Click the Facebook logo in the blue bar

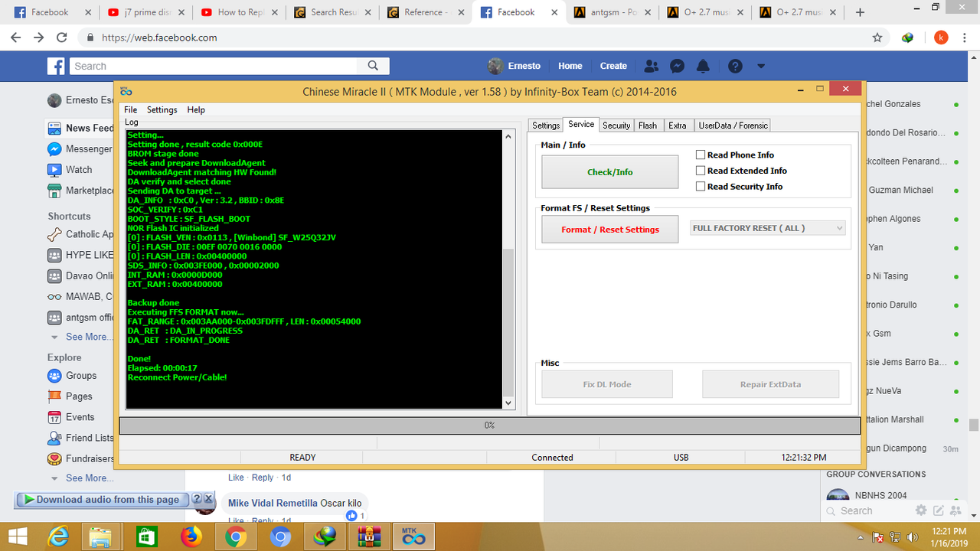tap(56, 66)
